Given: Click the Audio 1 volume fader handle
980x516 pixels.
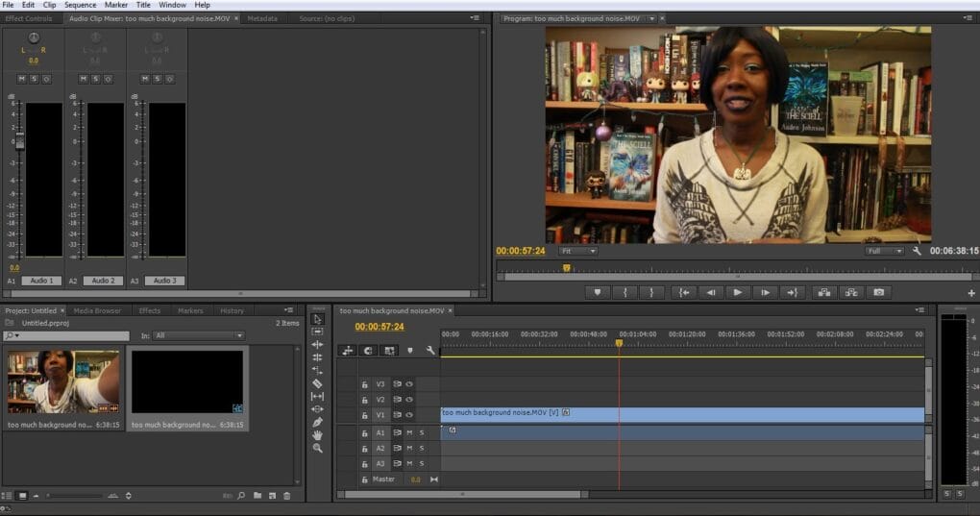Looking at the screenshot, I should tap(19, 140).
